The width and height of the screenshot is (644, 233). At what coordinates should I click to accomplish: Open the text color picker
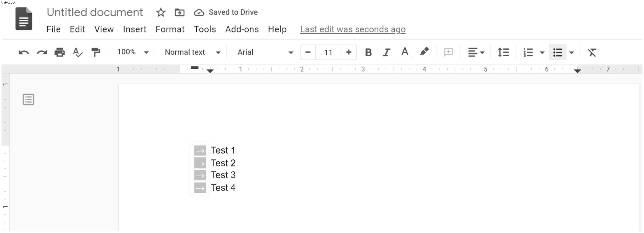point(405,52)
